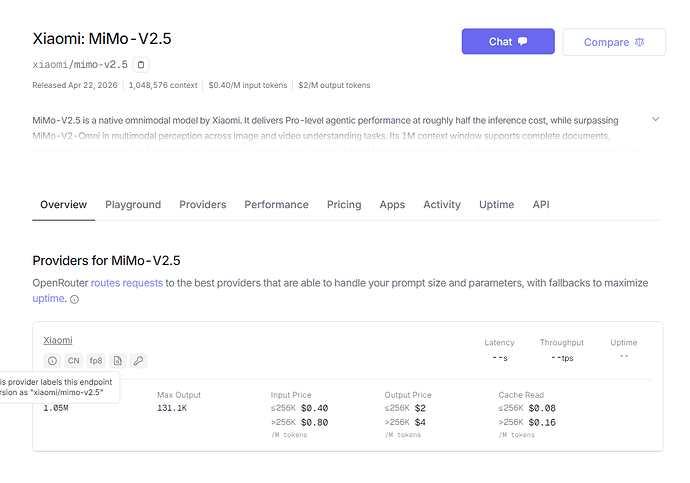This screenshot has width=690, height=483.
Task: Click the fp8 quantization badge
Action: pyautogui.click(x=95, y=361)
